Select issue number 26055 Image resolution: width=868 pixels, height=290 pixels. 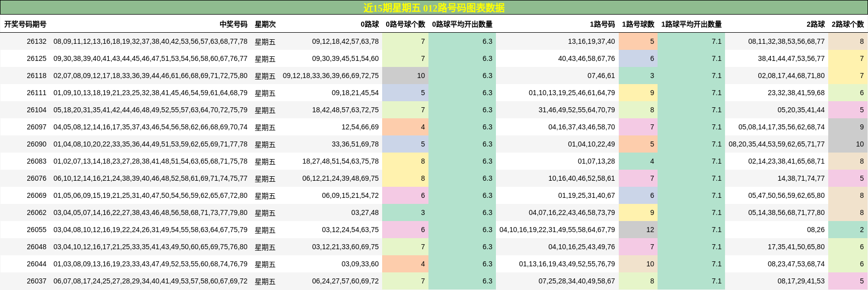tap(36, 230)
